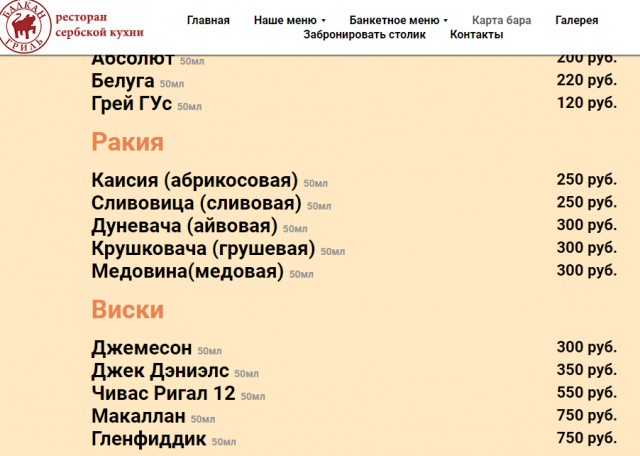The height and width of the screenshot is (456, 640).
Task: Click the 120 руб. price for Грей ГУс
Action: [587, 102]
